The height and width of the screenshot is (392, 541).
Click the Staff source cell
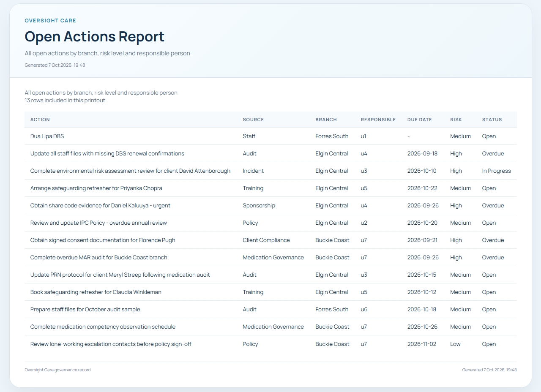[x=249, y=136]
